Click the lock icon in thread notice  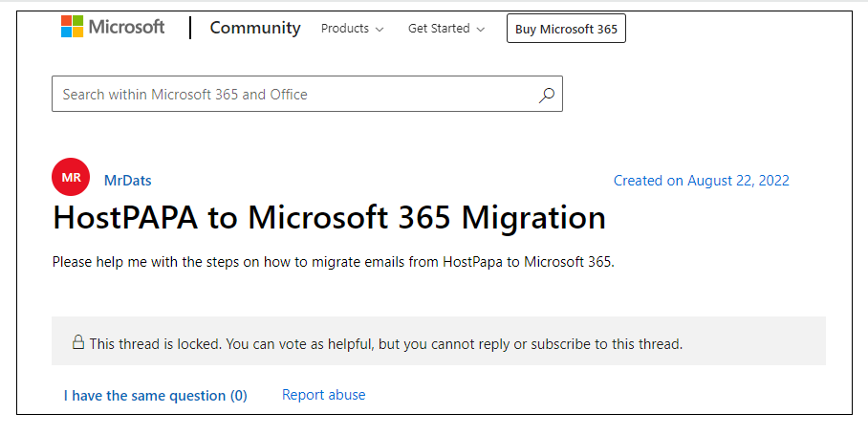pyautogui.click(x=78, y=342)
